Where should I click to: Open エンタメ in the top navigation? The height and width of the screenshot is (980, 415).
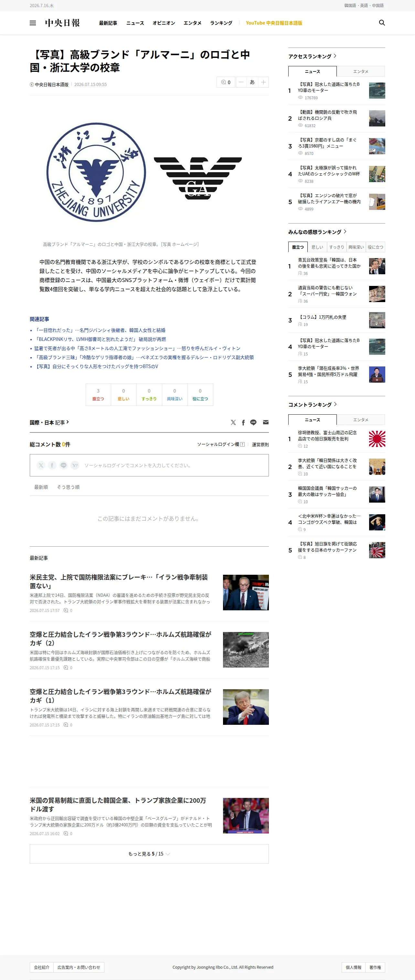point(192,23)
